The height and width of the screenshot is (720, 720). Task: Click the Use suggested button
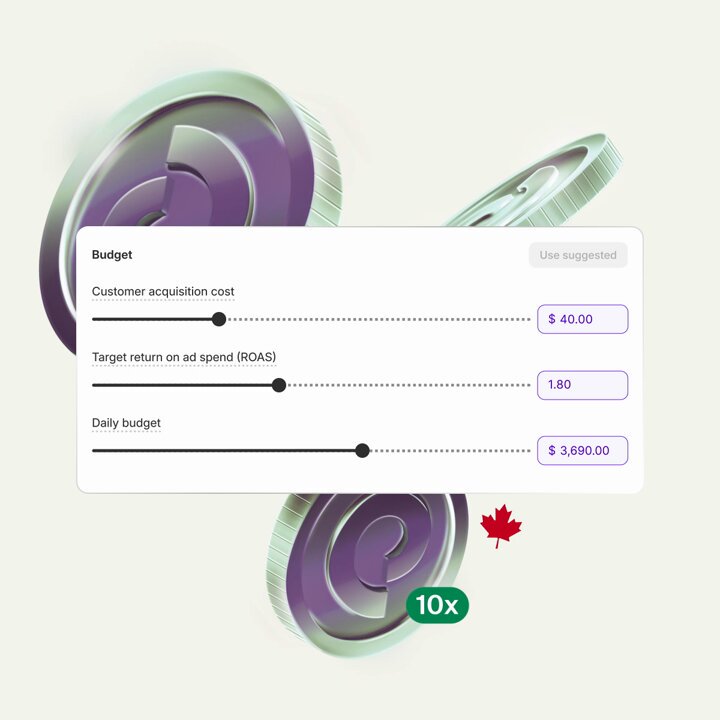pos(578,255)
